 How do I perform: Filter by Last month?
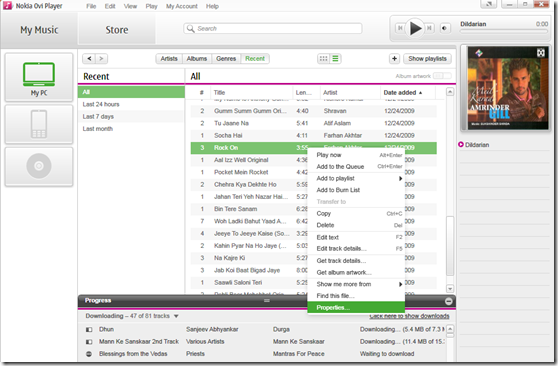131,129
